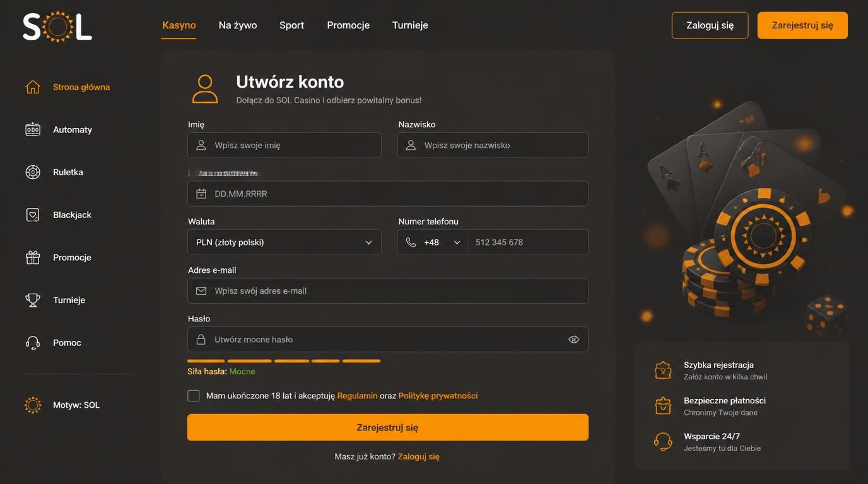868x484 pixels.
Task: Click the house icon beside Strona główna
Action: (x=33, y=87)
